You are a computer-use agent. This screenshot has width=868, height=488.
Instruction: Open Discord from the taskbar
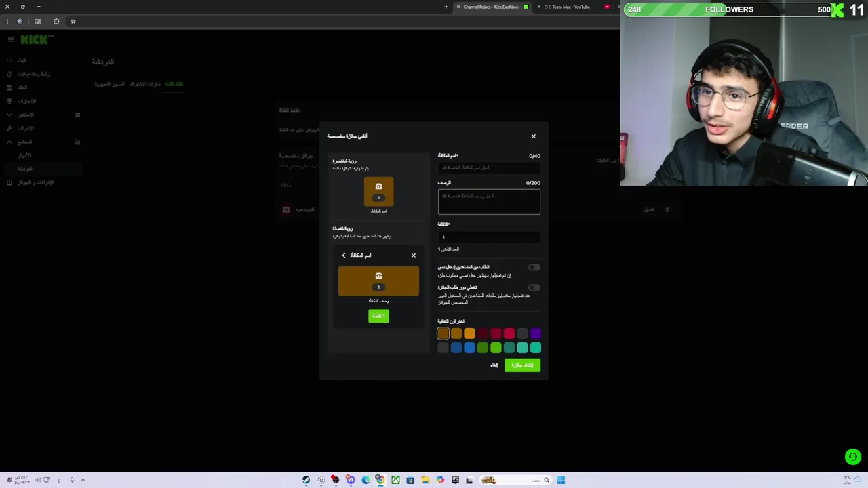click(x=351, y=480)
